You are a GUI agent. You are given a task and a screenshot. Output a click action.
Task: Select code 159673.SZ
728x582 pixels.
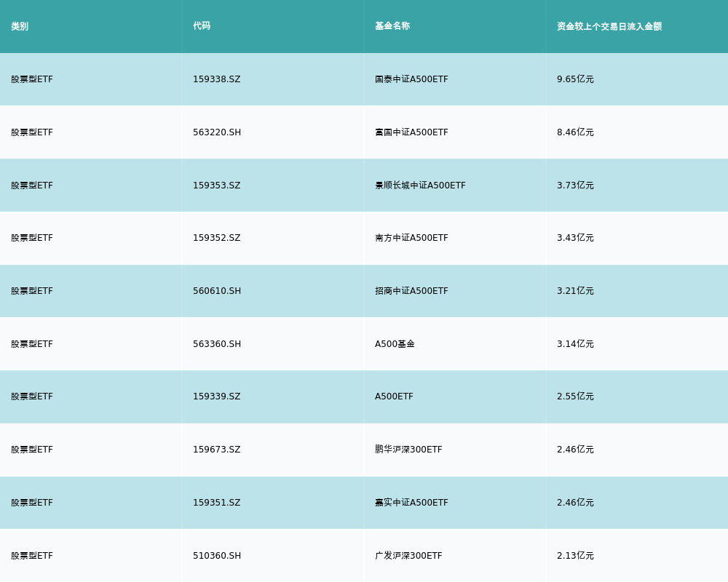(x=217, y=450)
